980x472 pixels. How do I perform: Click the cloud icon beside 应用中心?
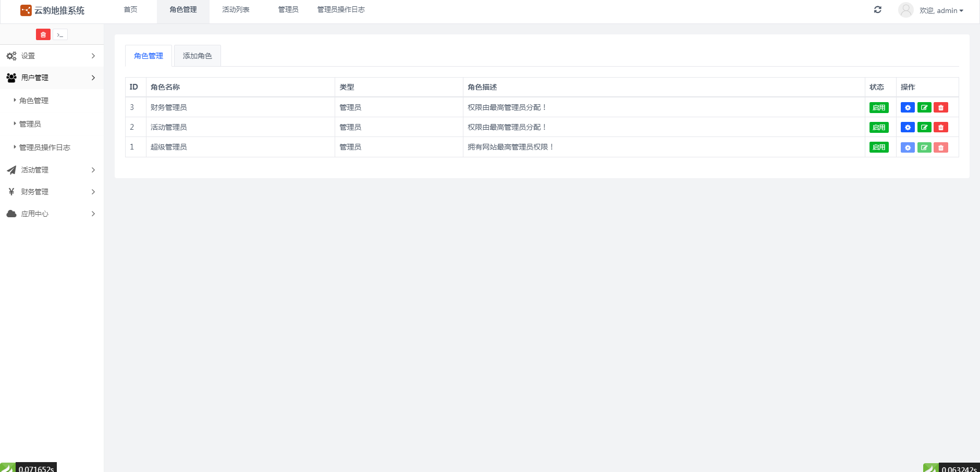coord(11,214)
